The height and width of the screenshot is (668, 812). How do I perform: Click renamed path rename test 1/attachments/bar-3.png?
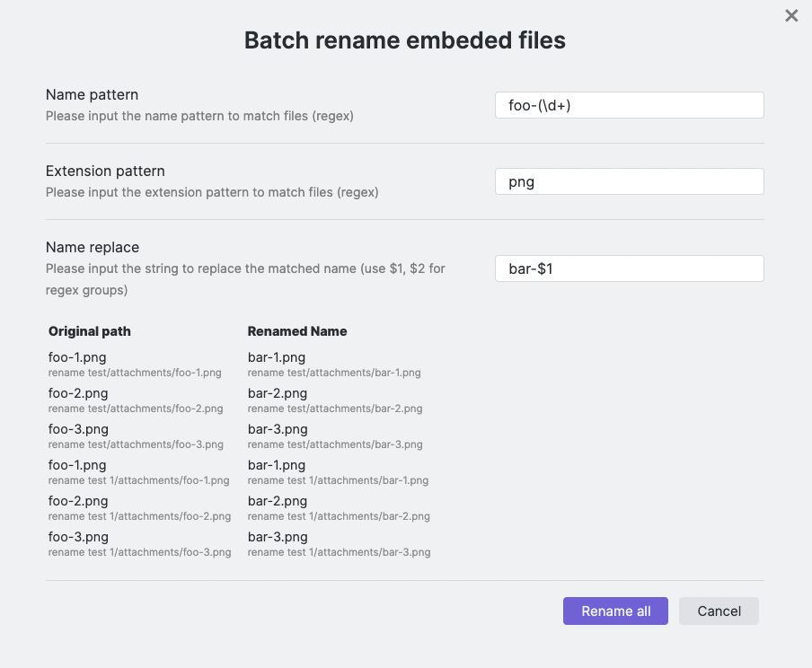click(340, 552)
